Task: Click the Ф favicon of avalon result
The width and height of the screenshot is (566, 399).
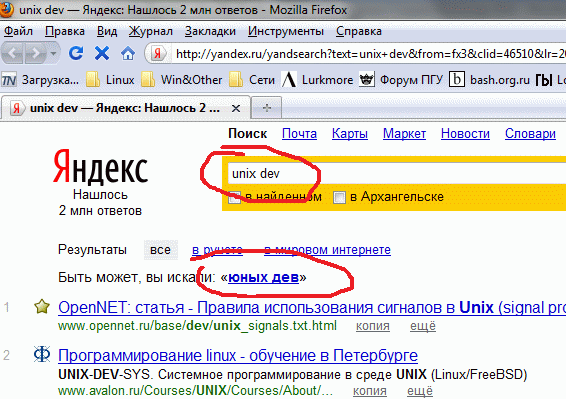Action: (x=42, y=355)
